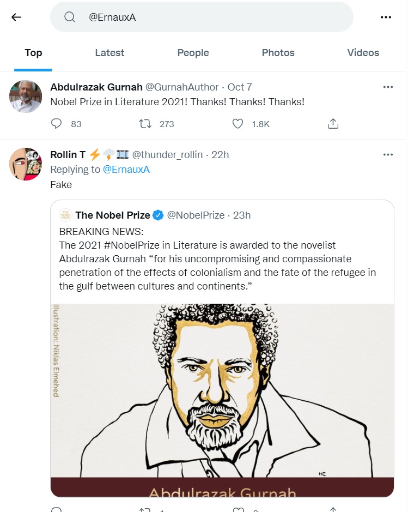The width and height of the screenshot is (420, 512).
Task: Switch to the People tab
Action: point(193,53)
